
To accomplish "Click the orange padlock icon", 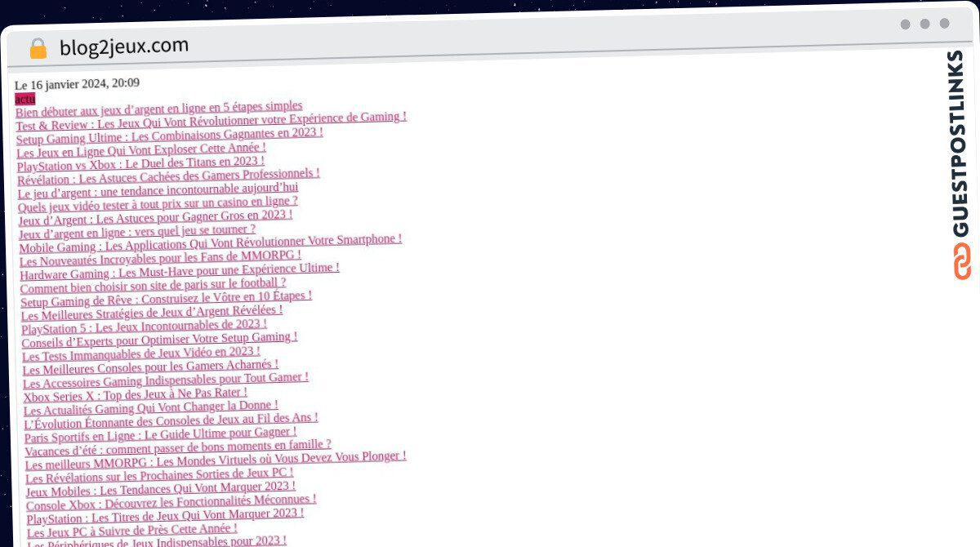I will (x=38, y=49).
